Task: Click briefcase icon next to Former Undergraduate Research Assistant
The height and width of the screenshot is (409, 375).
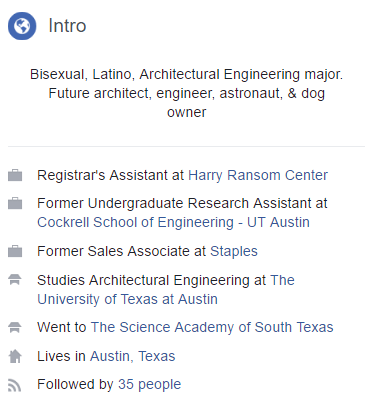Action: point(15,203)
